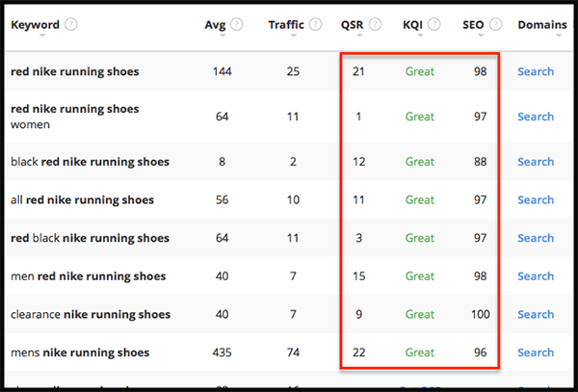Viewport: 578px width, 392px height.
Task: Click the SEO column header
Action: coord(473,25)
